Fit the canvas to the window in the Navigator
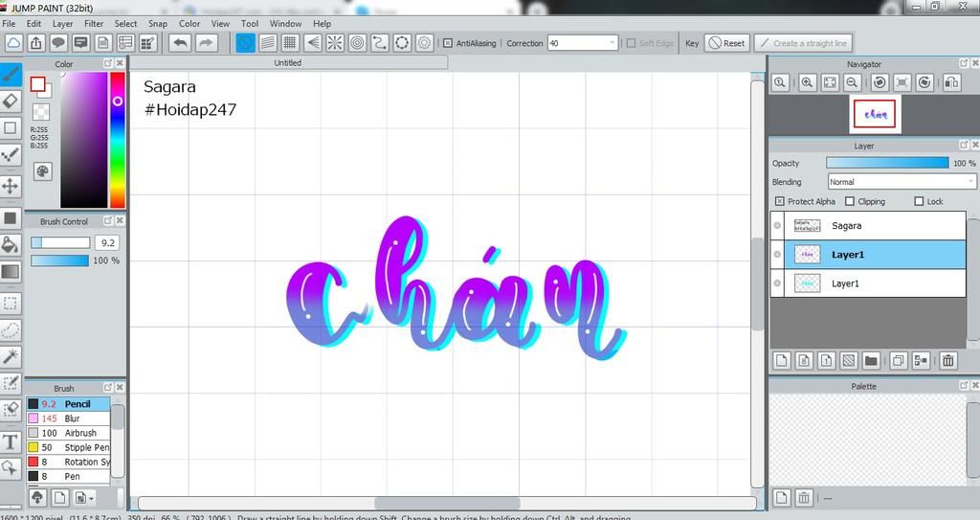This screenshot has height=520, width=980. [830, 82]
